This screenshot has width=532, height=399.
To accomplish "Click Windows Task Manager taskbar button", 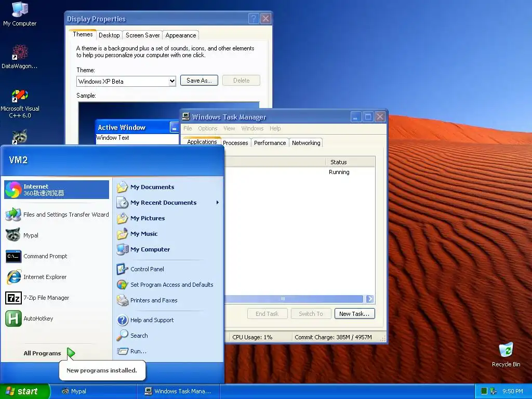I will point(178,391).
